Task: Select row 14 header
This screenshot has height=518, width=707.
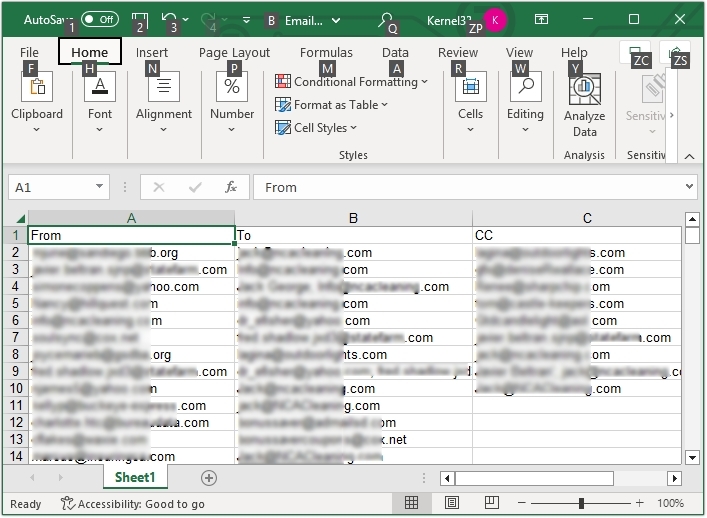Action: [16, 456]
